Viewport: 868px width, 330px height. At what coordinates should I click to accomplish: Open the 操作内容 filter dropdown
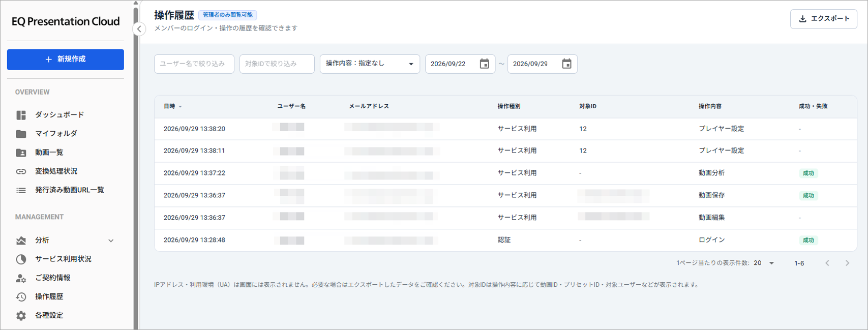pyautogui.click(x=370, y=64)
